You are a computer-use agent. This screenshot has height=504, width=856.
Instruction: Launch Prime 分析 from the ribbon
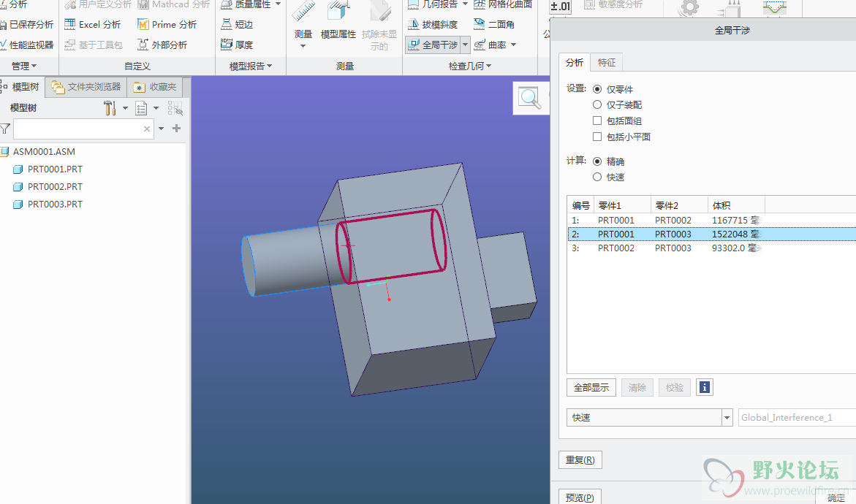(x=167, y=25)
